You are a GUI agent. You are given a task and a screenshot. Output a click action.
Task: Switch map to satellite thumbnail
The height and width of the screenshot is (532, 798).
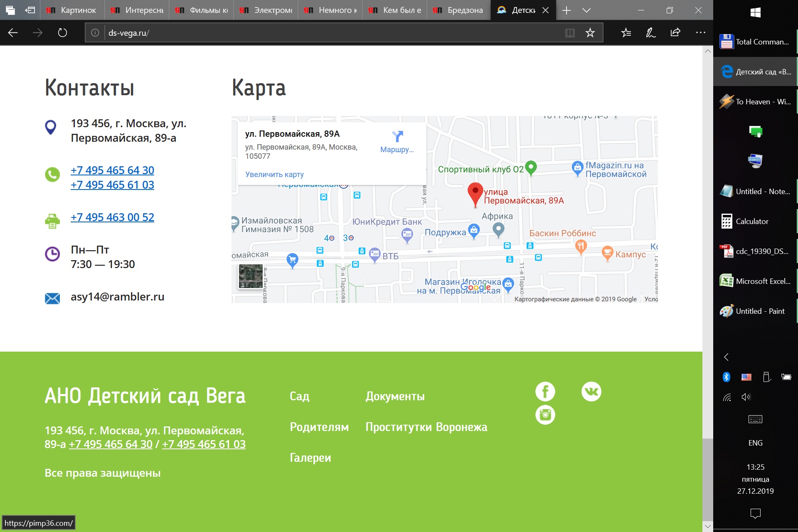click(x=251, y=276)
